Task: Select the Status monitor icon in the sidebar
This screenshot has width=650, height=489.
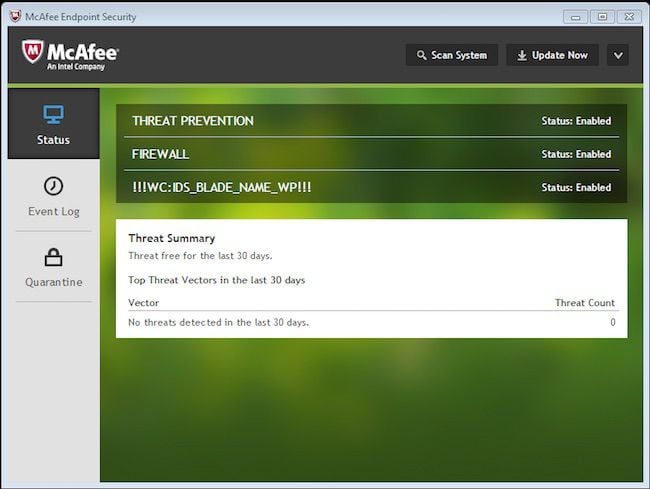Action: pyautogui.click(x=53, y=114)
